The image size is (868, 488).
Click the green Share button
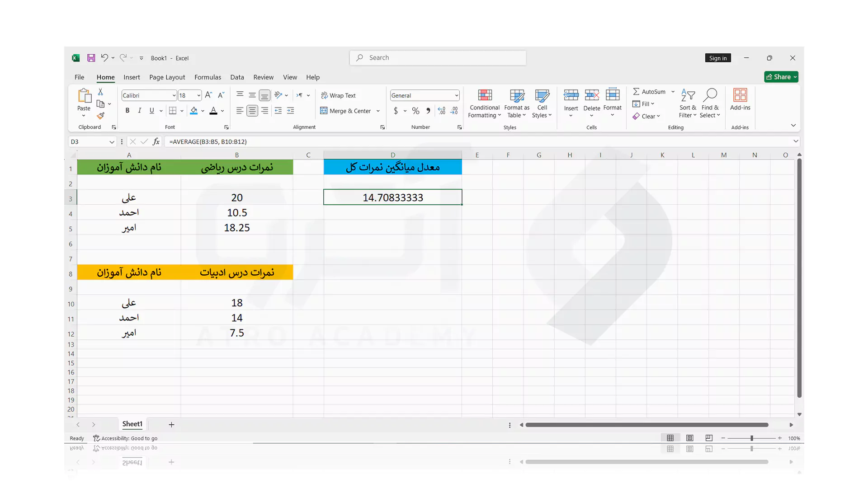coord(781,77)
